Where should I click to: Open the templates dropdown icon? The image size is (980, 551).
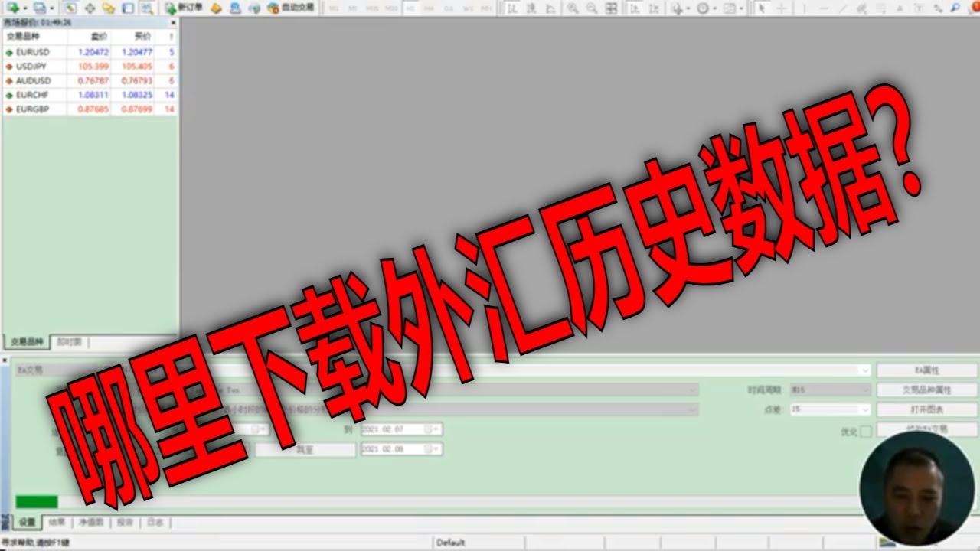[x=733, y=8]
